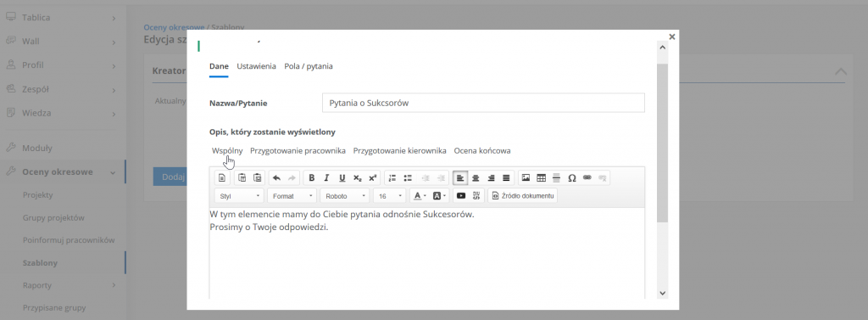Click the Nazwa/Pytanie input field
Viewport: 868px width, 320px height.
point(483,103)
